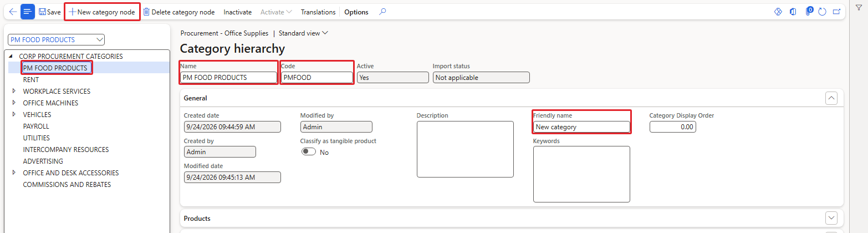Click the Modified by Admin field
868x233 pixels.
[336, 127]
